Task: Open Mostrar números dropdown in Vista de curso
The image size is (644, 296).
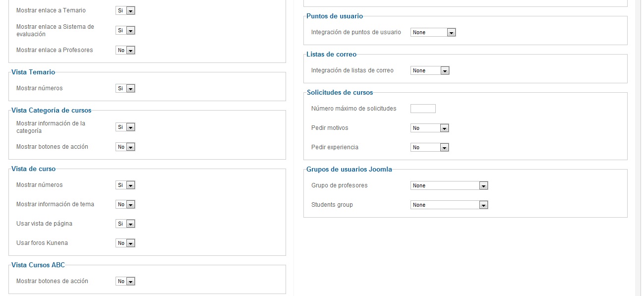Action: [125, 185]
